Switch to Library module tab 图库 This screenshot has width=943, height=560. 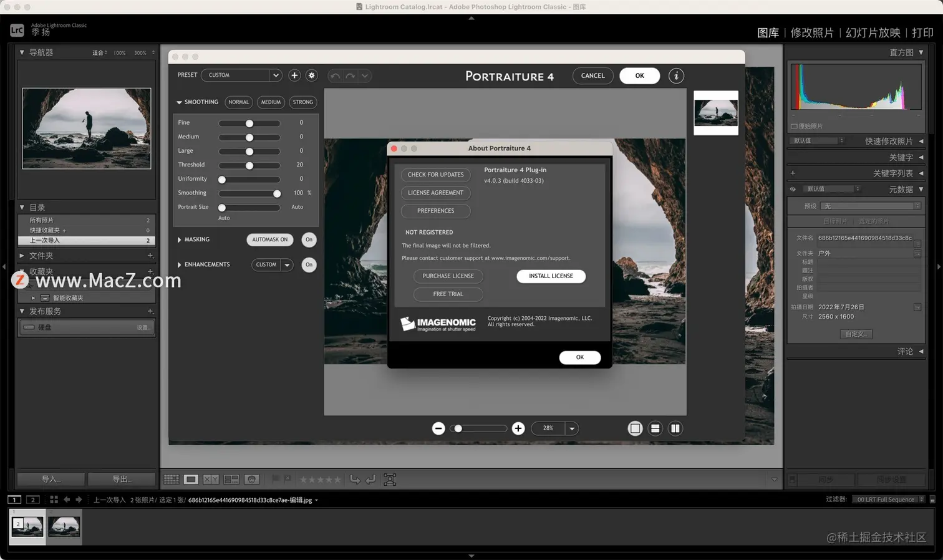point(768,33)
